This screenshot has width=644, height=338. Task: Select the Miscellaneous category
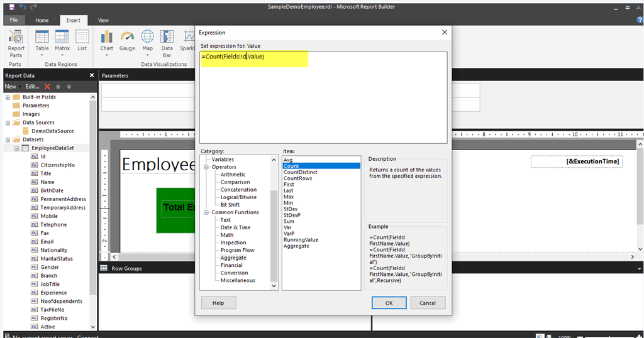pyautogui.click(x=237, y=280)
